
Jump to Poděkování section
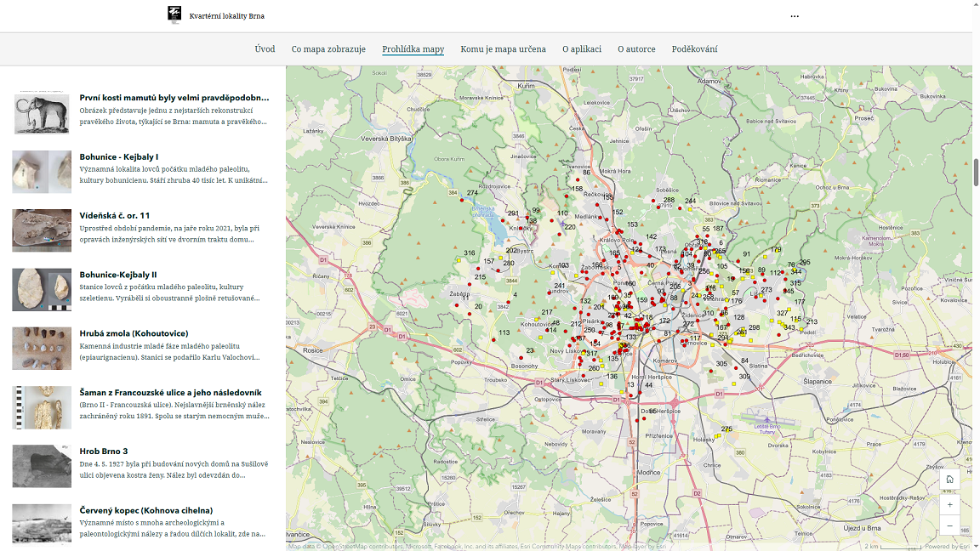click(x=694, y=49)
